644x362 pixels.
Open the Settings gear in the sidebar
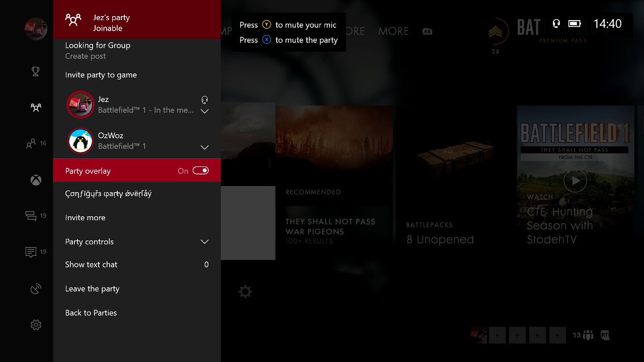(x=35, y=324)
